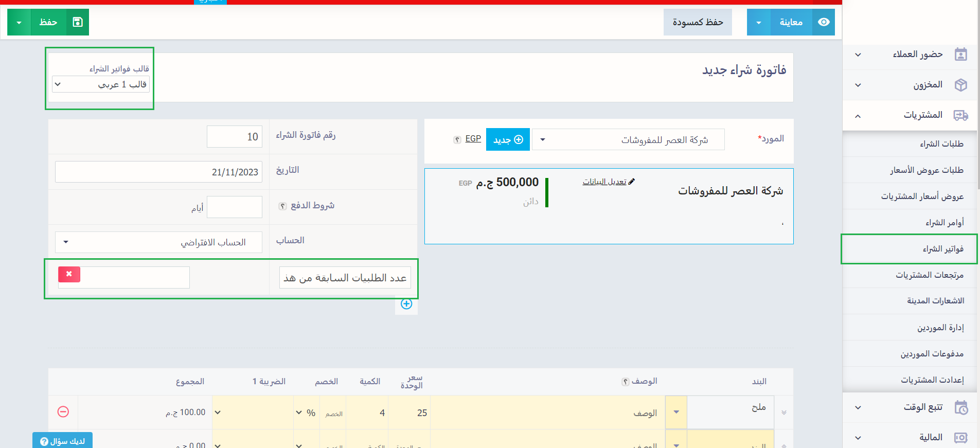
Task: Click the red X remove field button
Action: point(69,275)
